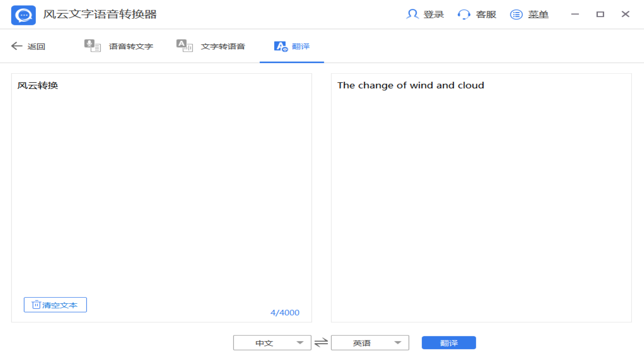
Task: Click the 菜单 menu icon
Action: coord(516,14)
